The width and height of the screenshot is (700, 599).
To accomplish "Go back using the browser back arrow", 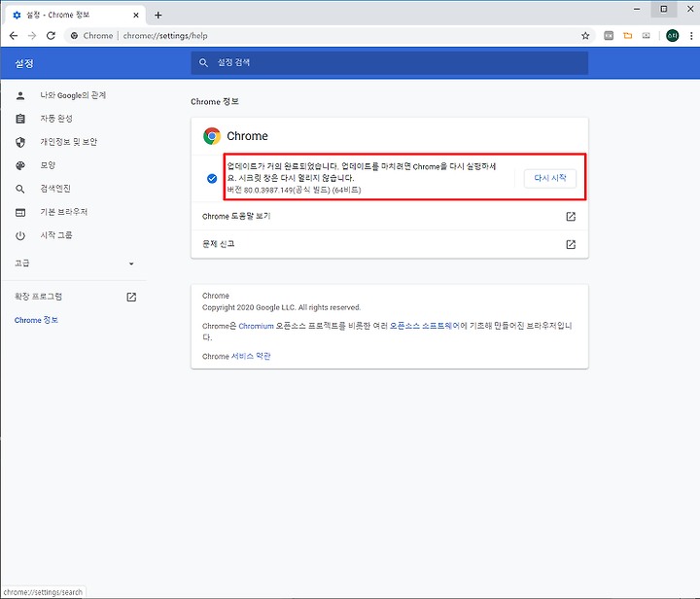I will click(14, 36).
